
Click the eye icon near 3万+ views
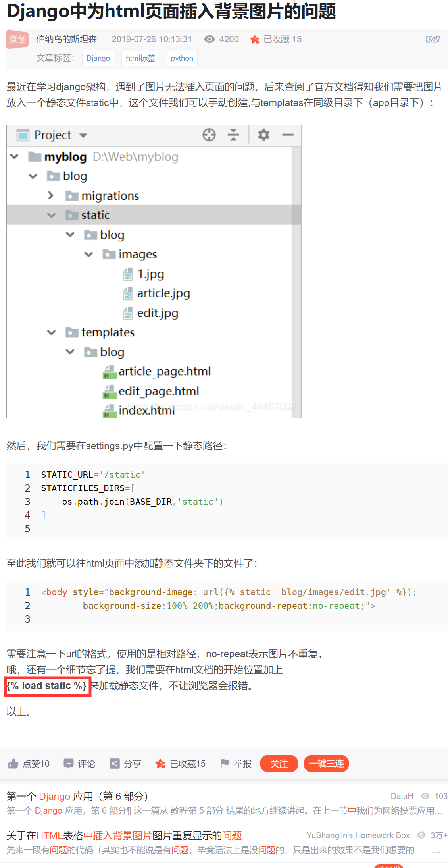[421, 835]
